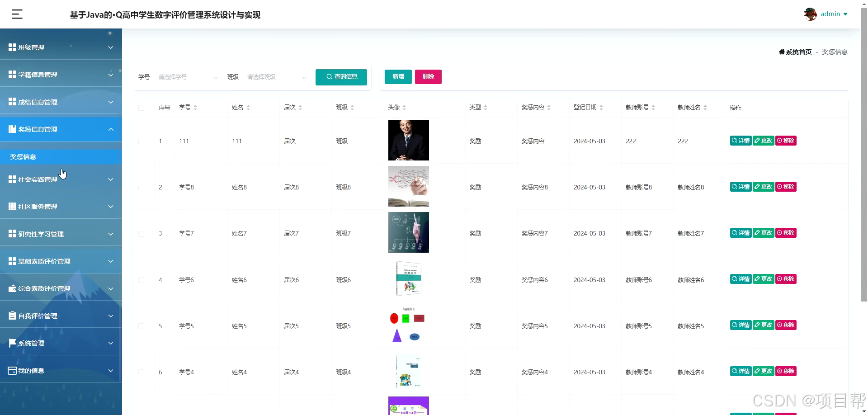Click 更改 for the 学号5 row
This screenshot has height=415, width=868.
[x=763, y=325]
